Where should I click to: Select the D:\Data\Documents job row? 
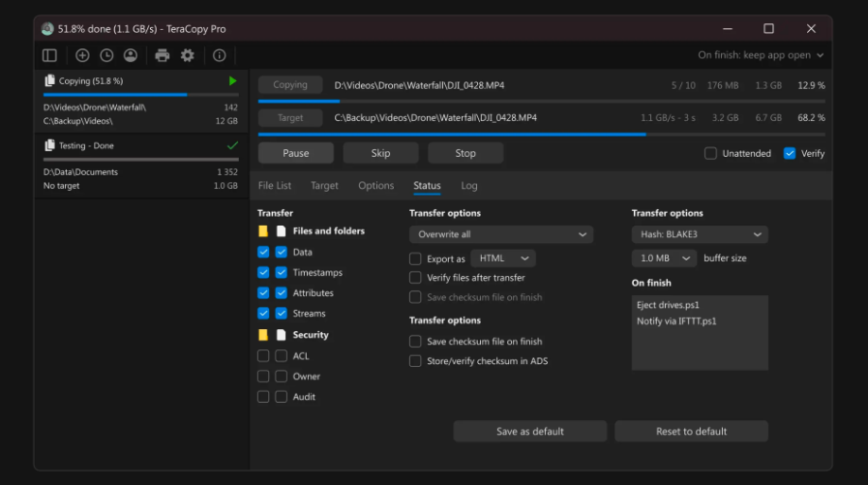coord(140,172)
